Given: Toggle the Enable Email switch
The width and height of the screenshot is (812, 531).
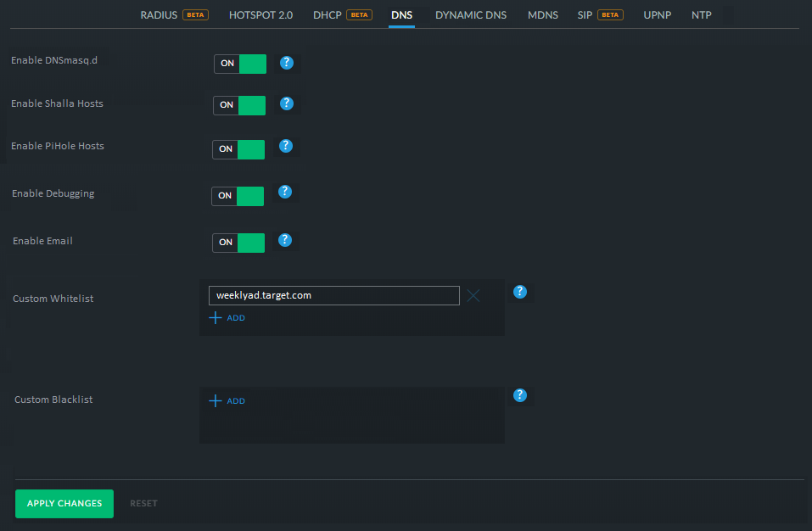Looking at the screenshot, I should pyautogui.click(x=238, y=243).
